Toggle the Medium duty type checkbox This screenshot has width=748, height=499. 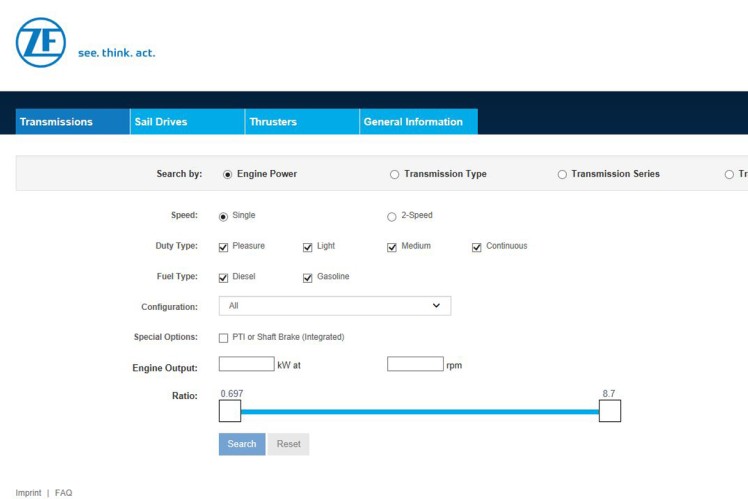pyautogui.click(x=392, y=247)
